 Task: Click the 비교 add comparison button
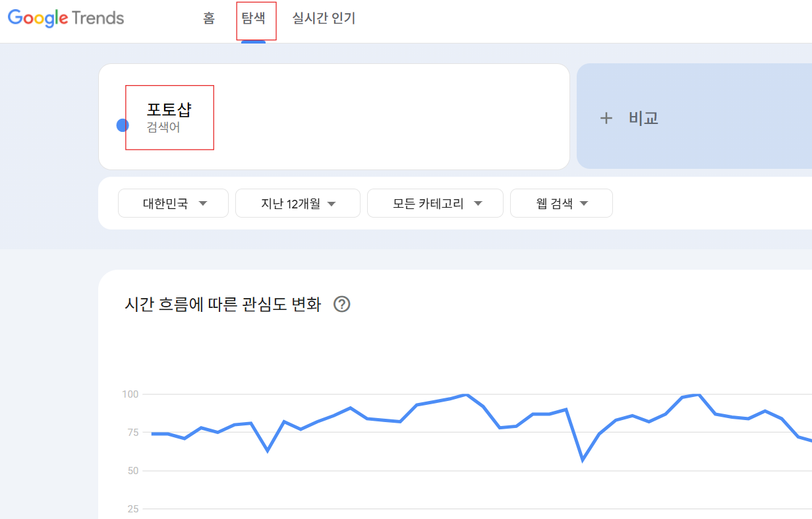694,117
